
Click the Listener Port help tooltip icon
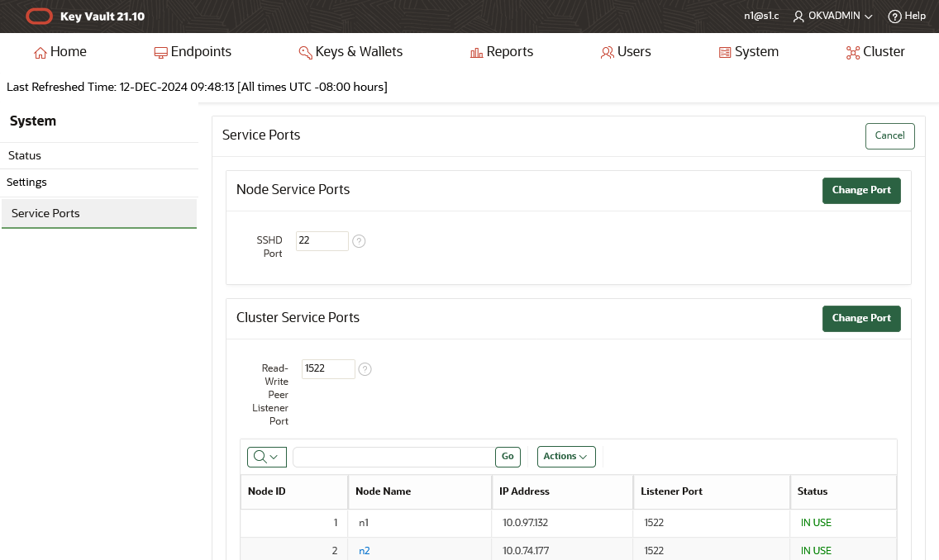[x=365, y=368]
